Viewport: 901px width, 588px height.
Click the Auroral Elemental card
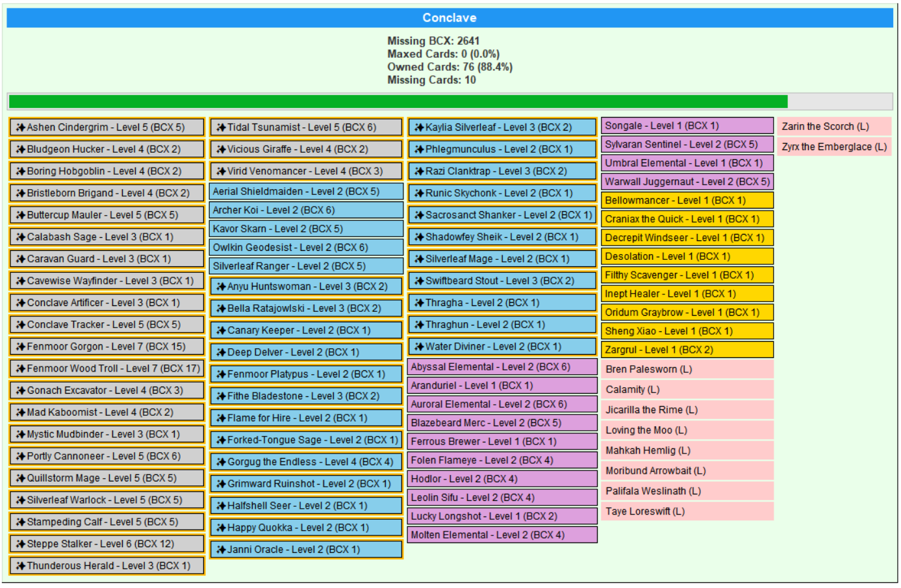[x=503, y=404]
